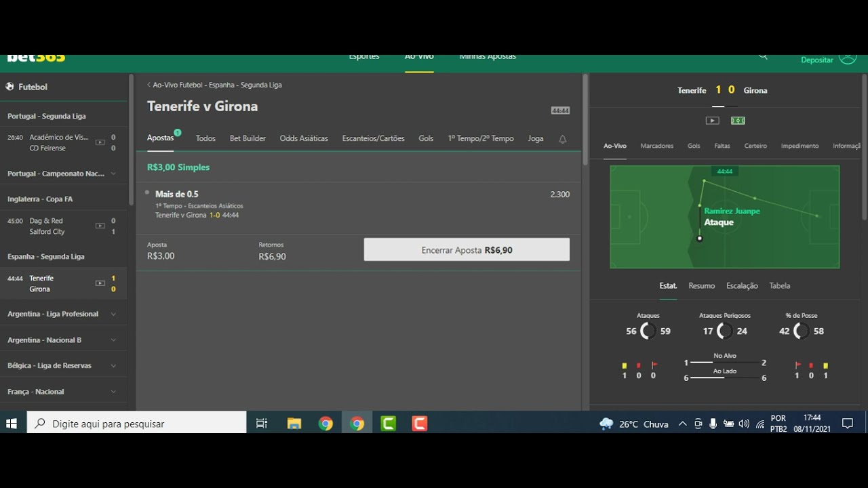Switch to the Odds Asiáticas tab
868x488 pixels.
304,138
